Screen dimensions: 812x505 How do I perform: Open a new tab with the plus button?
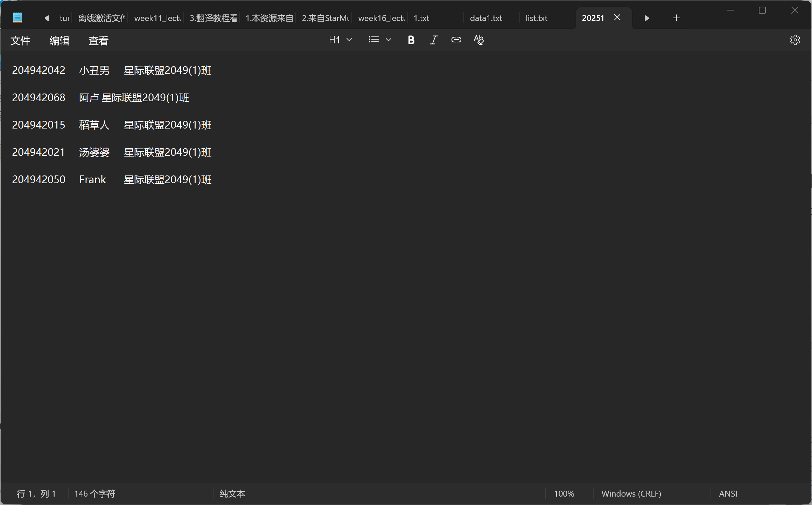point(677,18)
